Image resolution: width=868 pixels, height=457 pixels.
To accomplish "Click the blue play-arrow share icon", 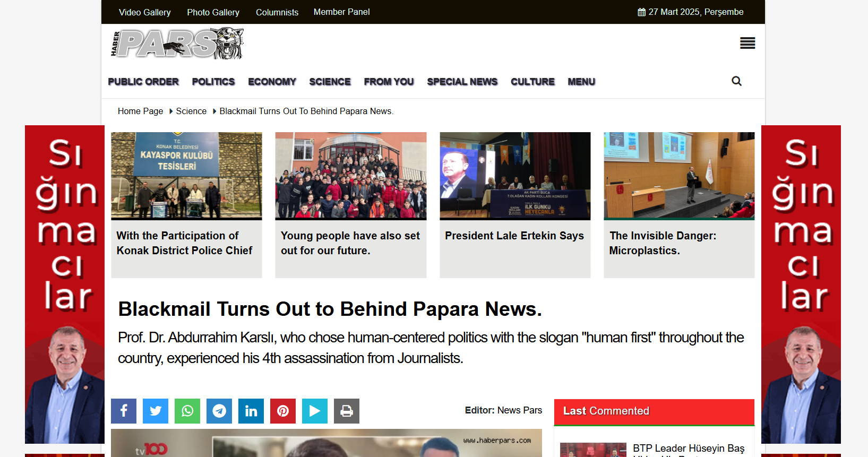I will click(x=315, y=411).
